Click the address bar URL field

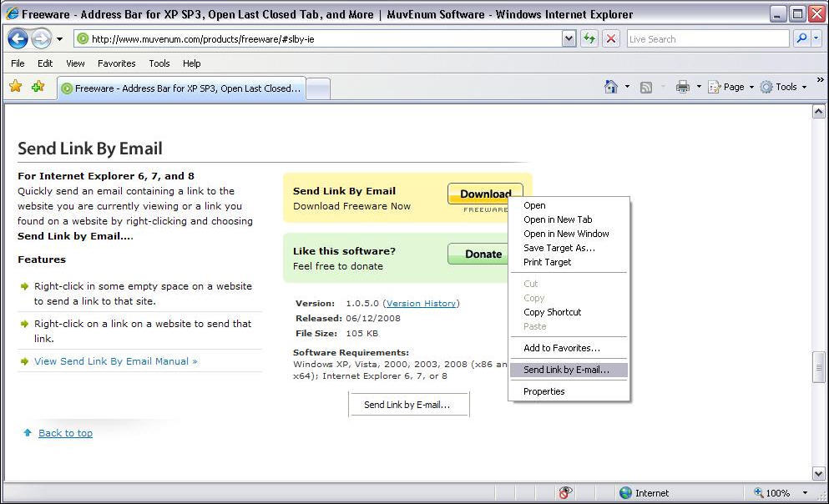(317, 38)
